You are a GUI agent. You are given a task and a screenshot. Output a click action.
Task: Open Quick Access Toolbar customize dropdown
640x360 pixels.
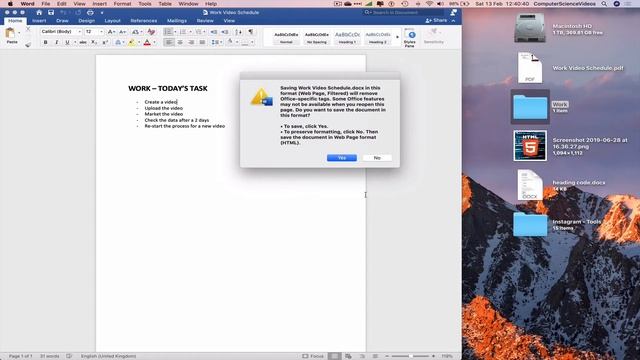102,13
